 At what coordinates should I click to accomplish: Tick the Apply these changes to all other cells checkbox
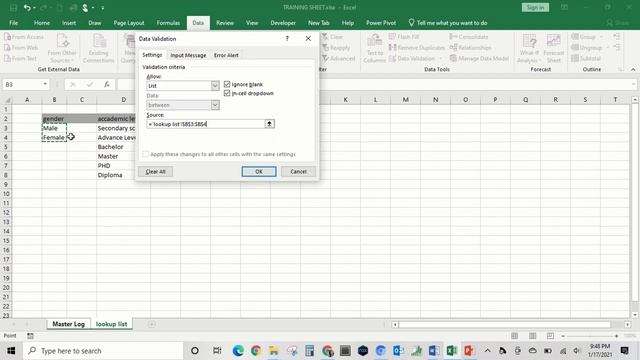(x=146, y=154)
